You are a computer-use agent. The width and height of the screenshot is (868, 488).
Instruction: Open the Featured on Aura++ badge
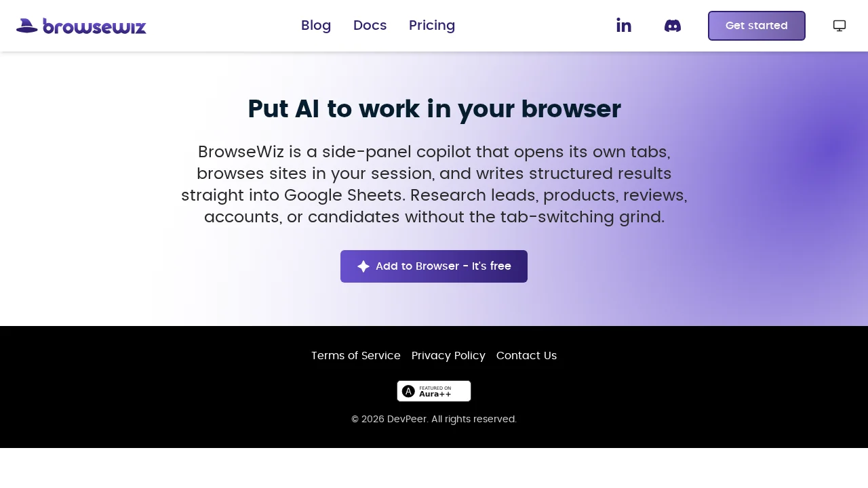coord(434,390)
